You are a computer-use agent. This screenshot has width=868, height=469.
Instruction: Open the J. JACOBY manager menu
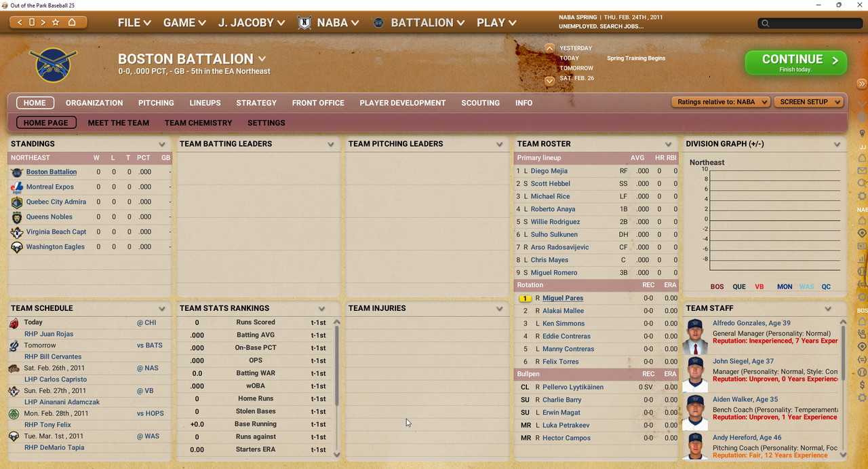(x=252, y=22)
